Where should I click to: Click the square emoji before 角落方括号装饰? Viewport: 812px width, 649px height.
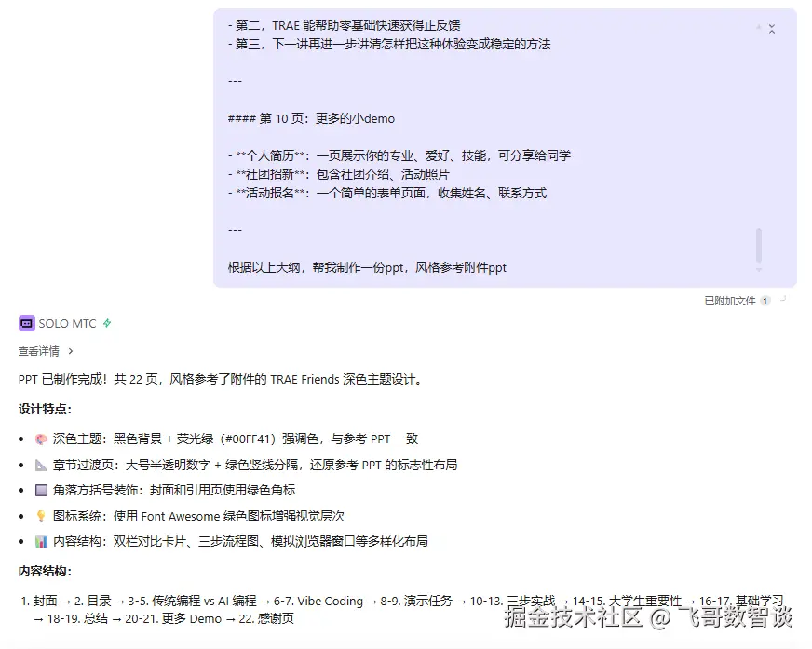(x=41, y=490)
